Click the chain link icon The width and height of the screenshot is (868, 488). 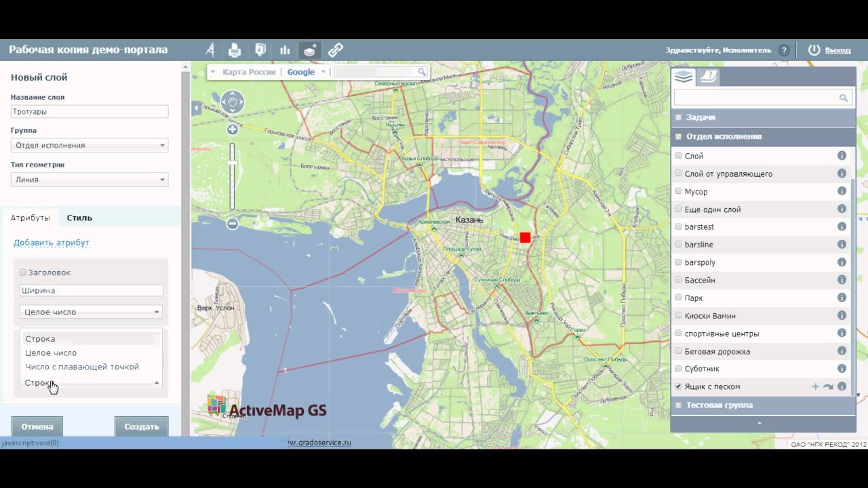(336, 49)
